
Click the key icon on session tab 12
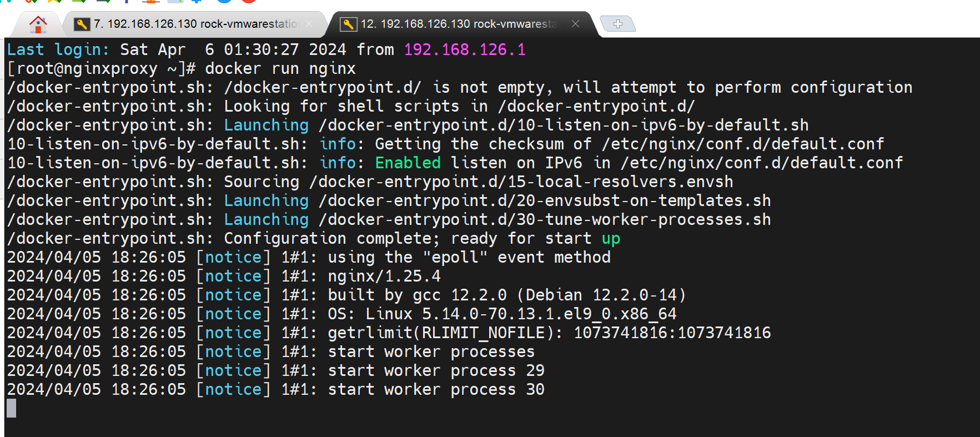point(348,24)
